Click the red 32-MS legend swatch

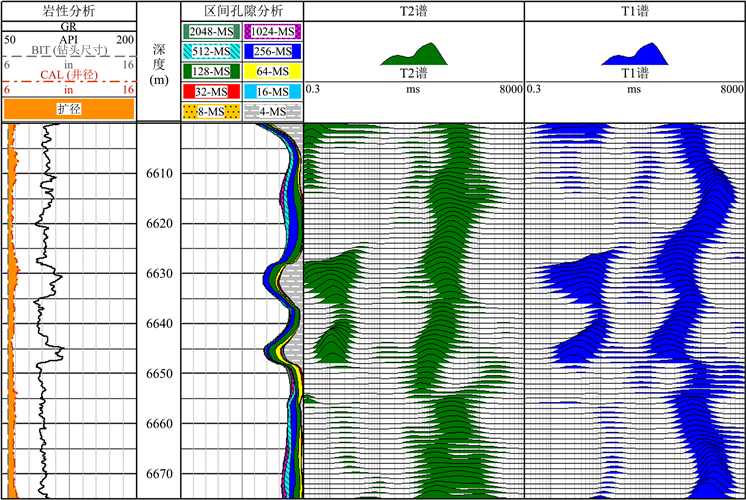point(211,92)
